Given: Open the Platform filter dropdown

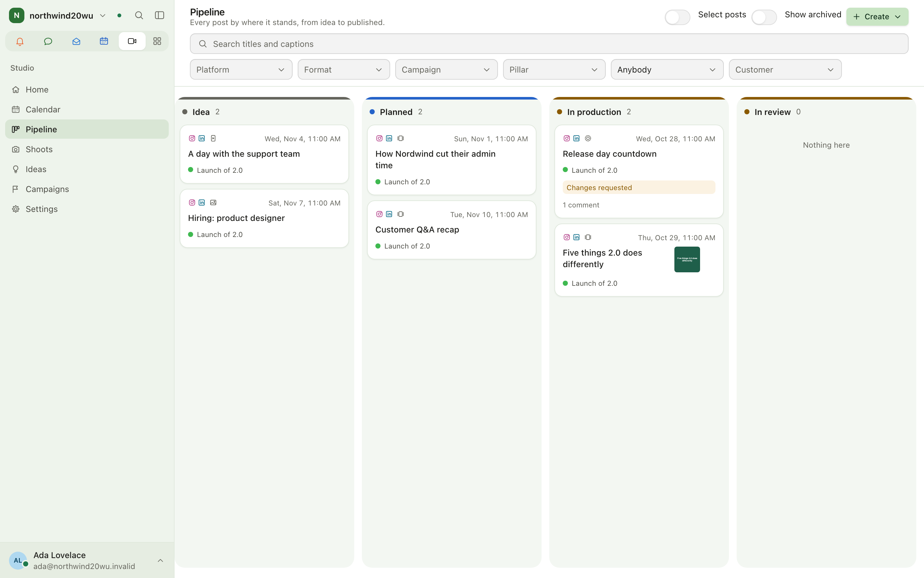Looking at the screenshot, I should tap(241, 70).
